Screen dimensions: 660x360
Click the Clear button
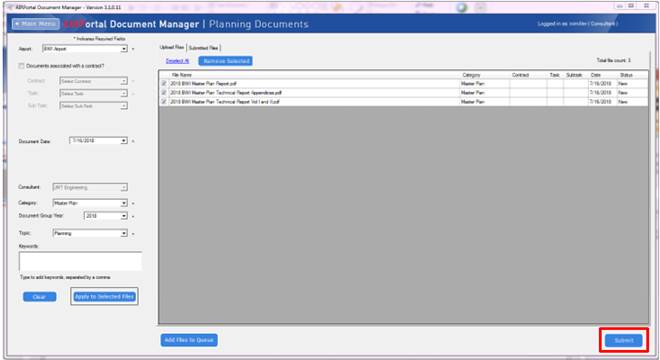tap(40, 297)
